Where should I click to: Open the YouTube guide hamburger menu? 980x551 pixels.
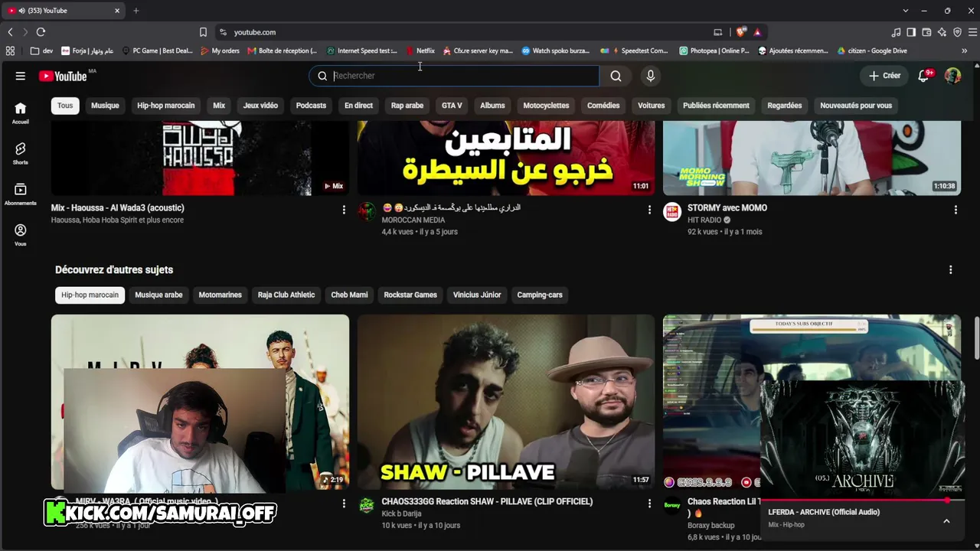tap(21, 76)
